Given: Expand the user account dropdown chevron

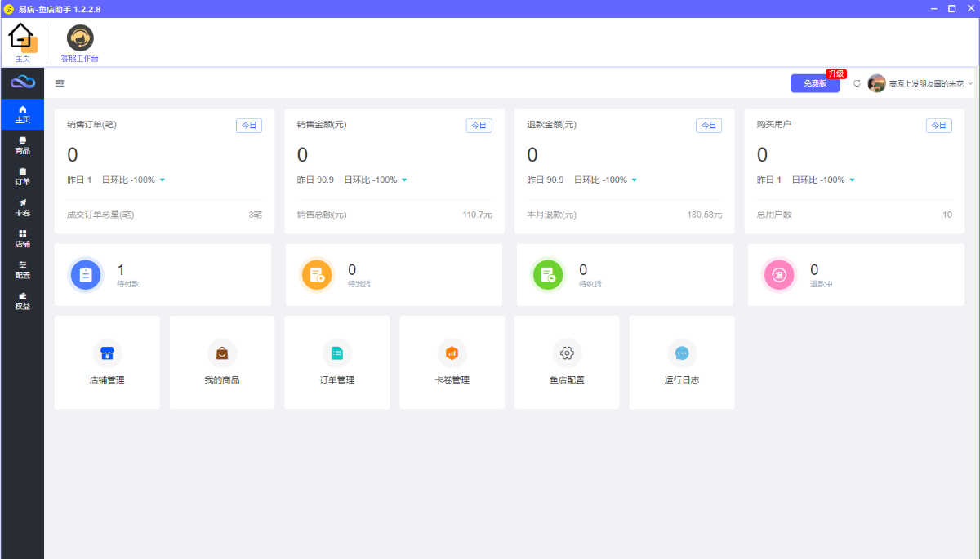Looking at the screenshot, I should (970, 83).
